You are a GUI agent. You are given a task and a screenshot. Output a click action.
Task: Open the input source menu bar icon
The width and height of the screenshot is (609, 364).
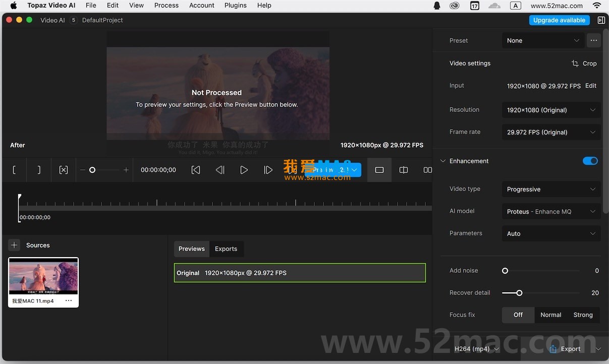coord(515,6)
